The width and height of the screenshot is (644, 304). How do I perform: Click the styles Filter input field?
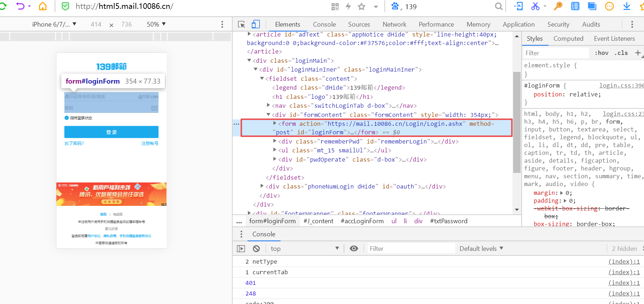556,53
